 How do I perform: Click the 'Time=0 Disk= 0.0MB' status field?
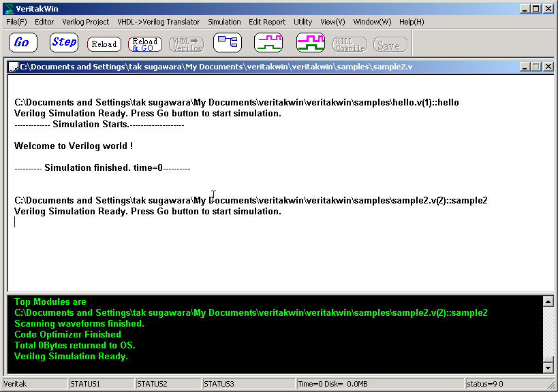380,384
